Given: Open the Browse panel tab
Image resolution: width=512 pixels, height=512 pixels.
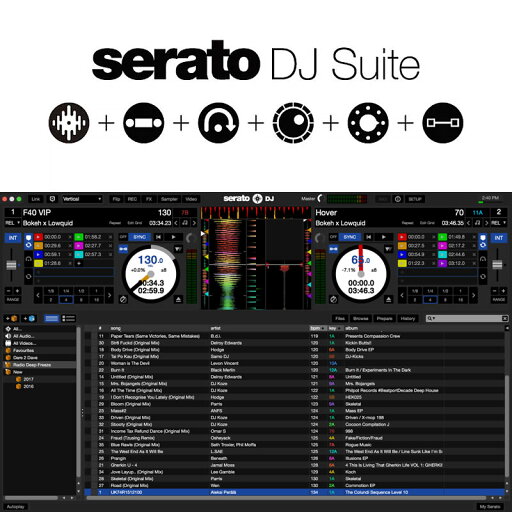Looking at the screenshot, I should tap(360, 319).
